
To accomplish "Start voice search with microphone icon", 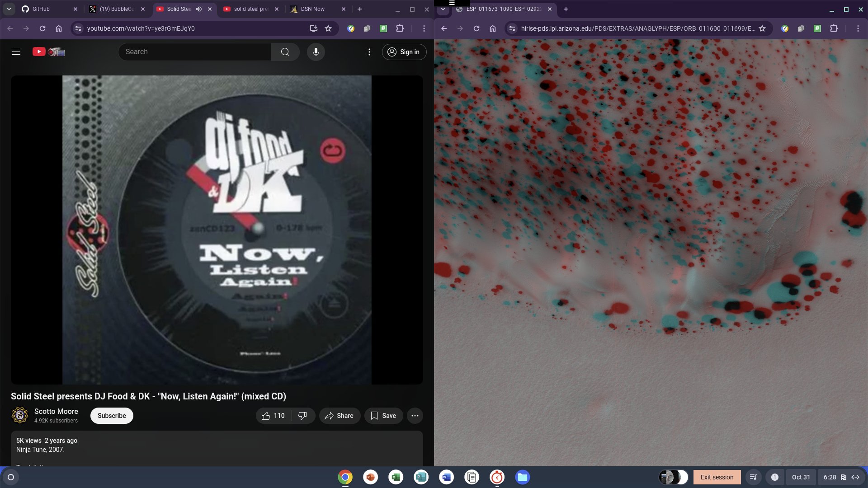I will [316, 52].
